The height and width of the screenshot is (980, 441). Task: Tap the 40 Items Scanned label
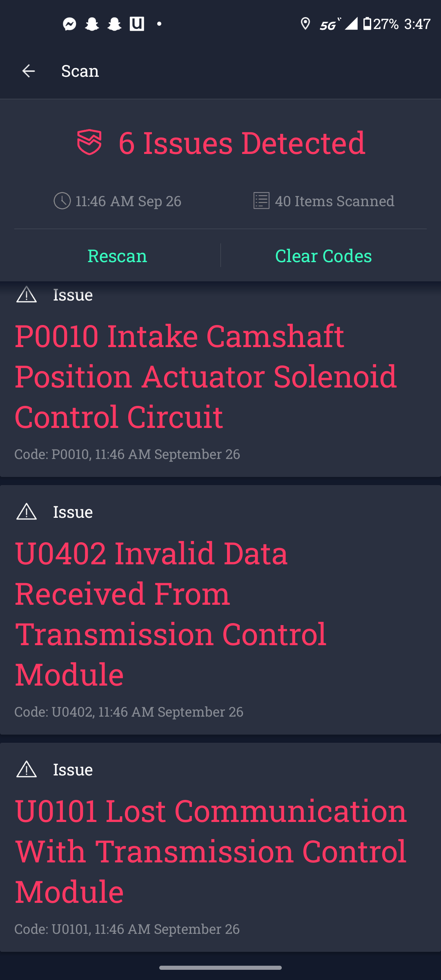334,201
